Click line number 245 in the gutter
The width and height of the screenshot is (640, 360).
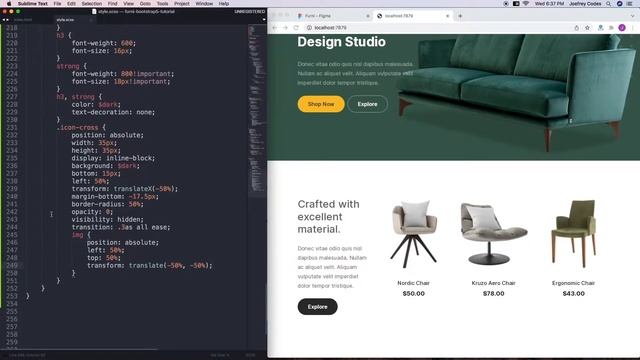12,235
